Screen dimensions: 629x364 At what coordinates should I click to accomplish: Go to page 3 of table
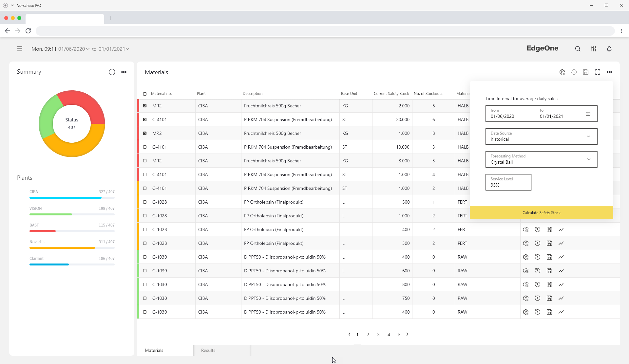coord(378,335)
